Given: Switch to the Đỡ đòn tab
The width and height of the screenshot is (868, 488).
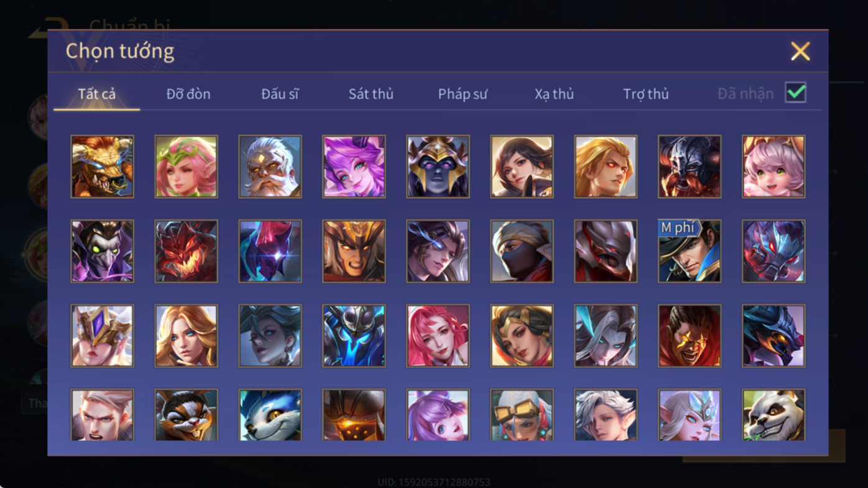Looking at the screenshot, I should (188, 94).
